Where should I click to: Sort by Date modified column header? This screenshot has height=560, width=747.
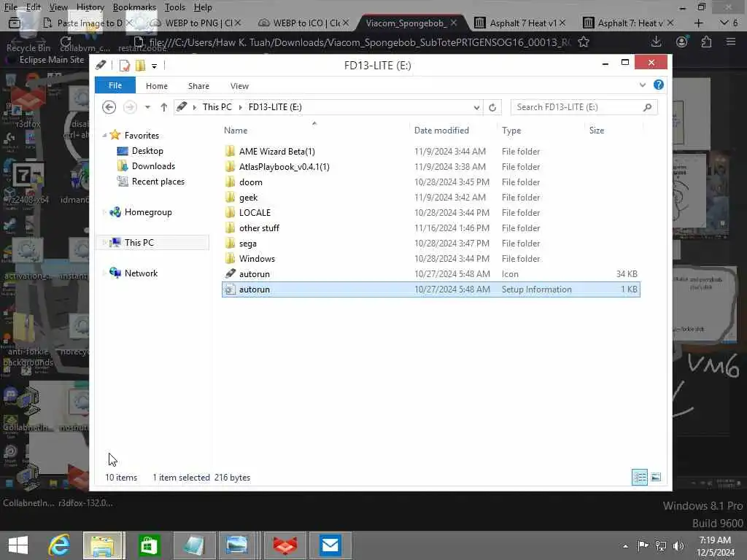click(441, 131)
